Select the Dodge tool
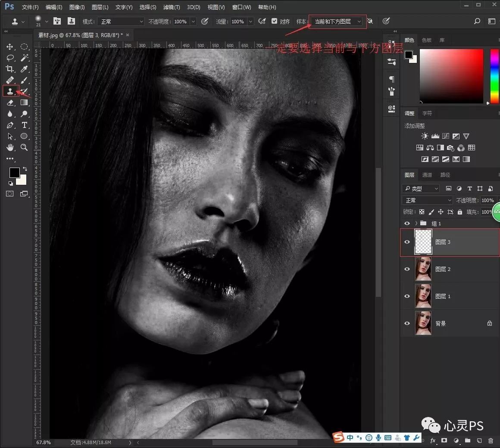 (x=24, y=114)
